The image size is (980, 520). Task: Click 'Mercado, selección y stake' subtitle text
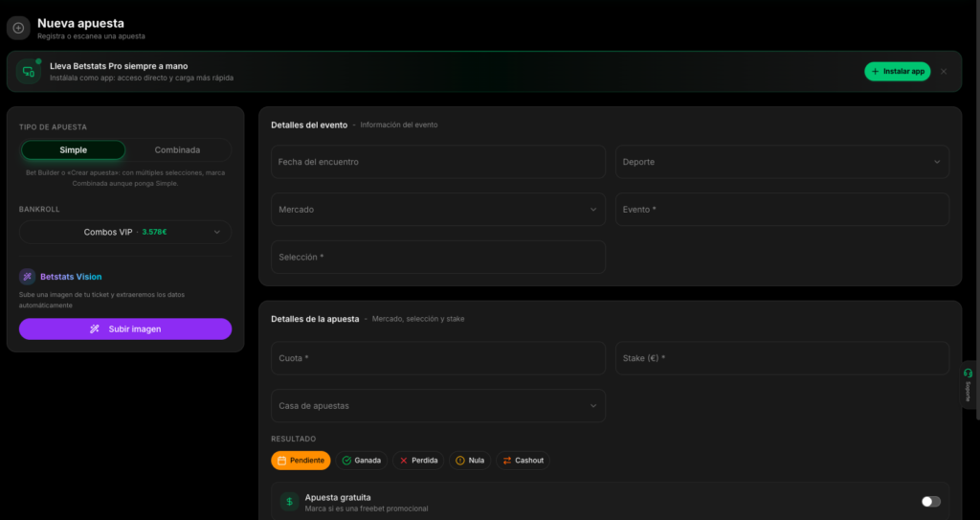tap(418, 319)
